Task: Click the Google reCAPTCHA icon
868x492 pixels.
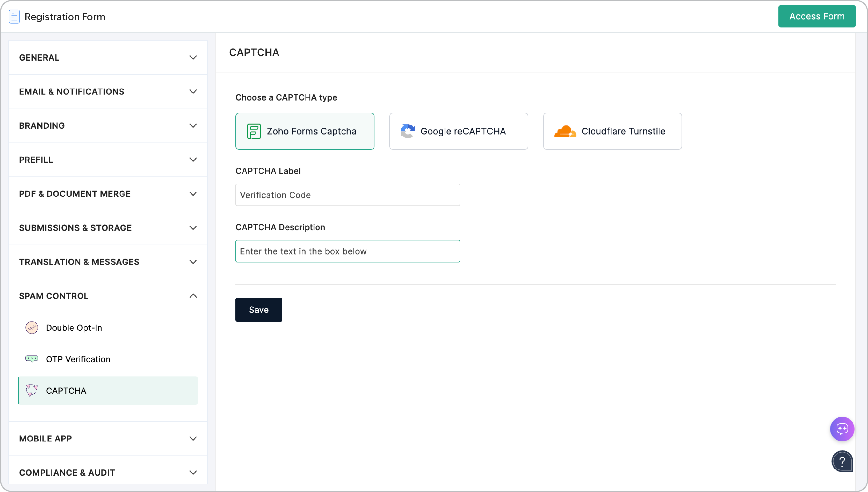Action: pyautogui.click(x=408, y=131)
